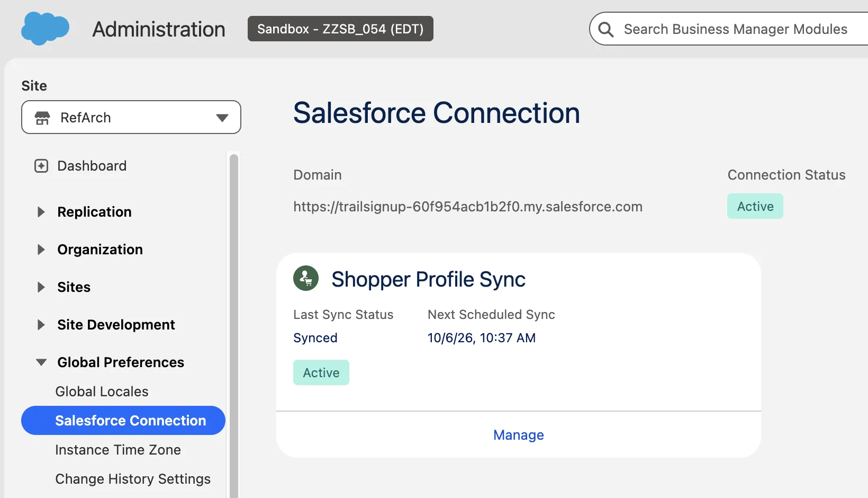Expand the Sites section
This screenshot has width=868, height=498.
point(41,287)
